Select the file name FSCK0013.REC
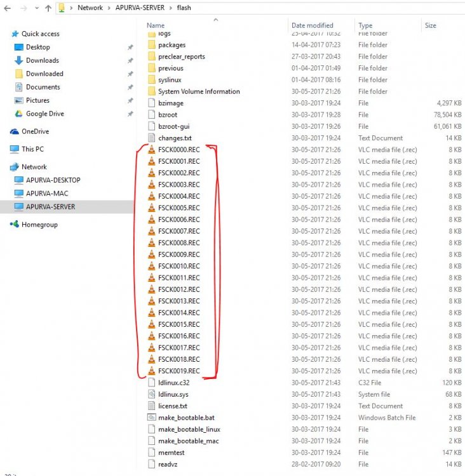This screenshot has height=476, width=465. click(x=179, y=301)
